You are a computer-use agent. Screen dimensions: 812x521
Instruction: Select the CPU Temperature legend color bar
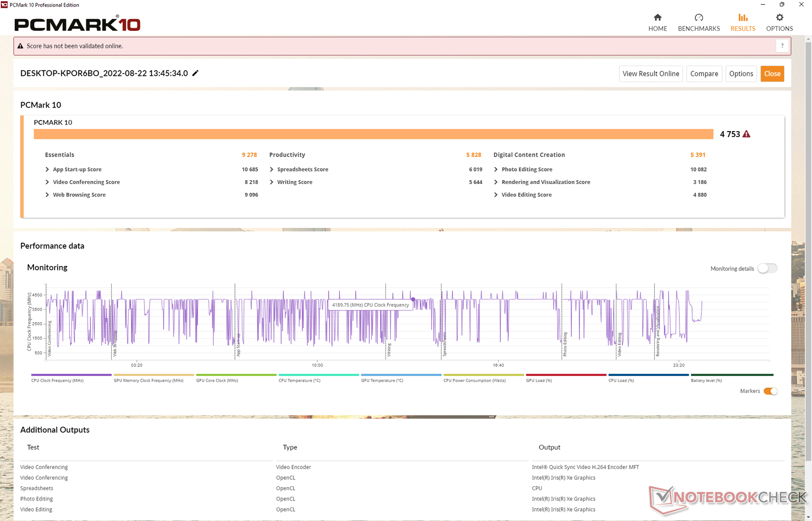coord(318,375)
